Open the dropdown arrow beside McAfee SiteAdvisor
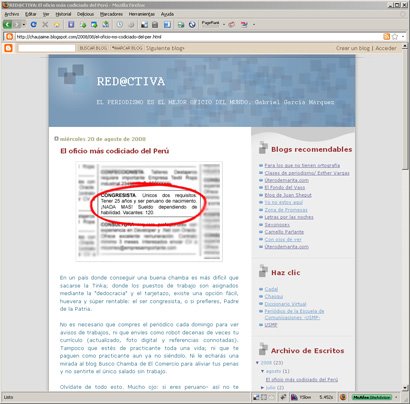 (396, 397)
